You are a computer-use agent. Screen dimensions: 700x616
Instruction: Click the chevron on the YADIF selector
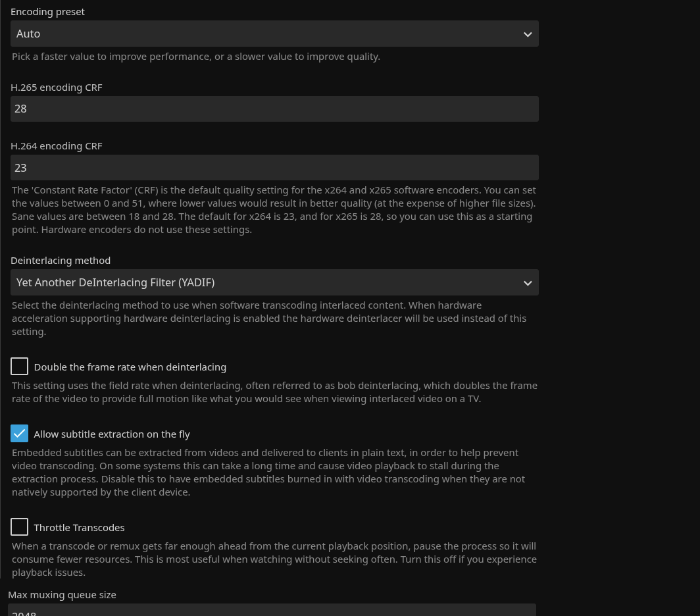pos(528,283)
